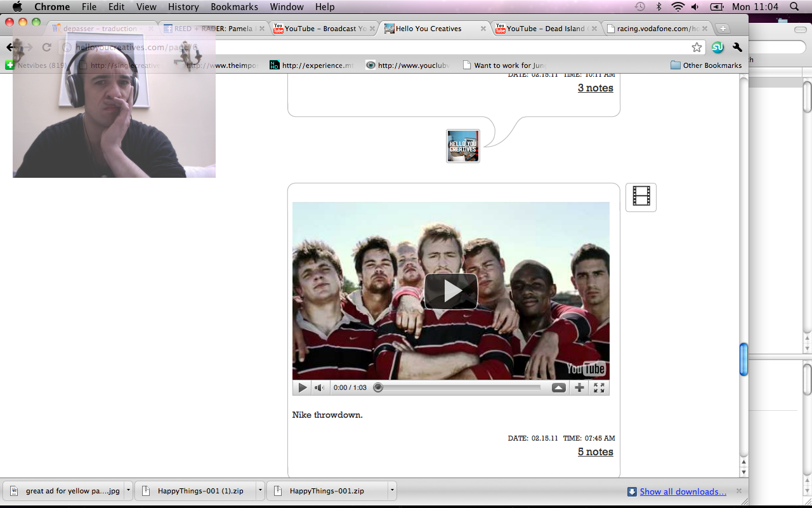Mute the video with the speaker button
Viewport: 812px width, 508px height.
319,388
